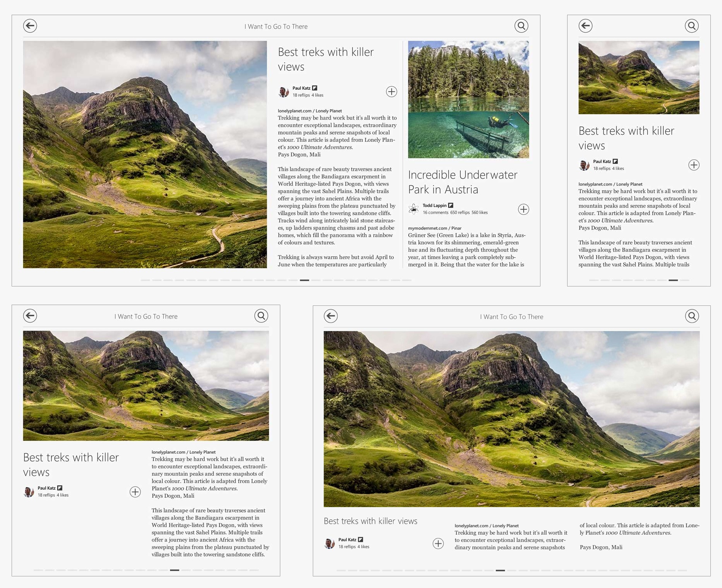The height and width of the screenshot is (588, 722).
Task: Click the "560 likes" count
Action: 480,213
